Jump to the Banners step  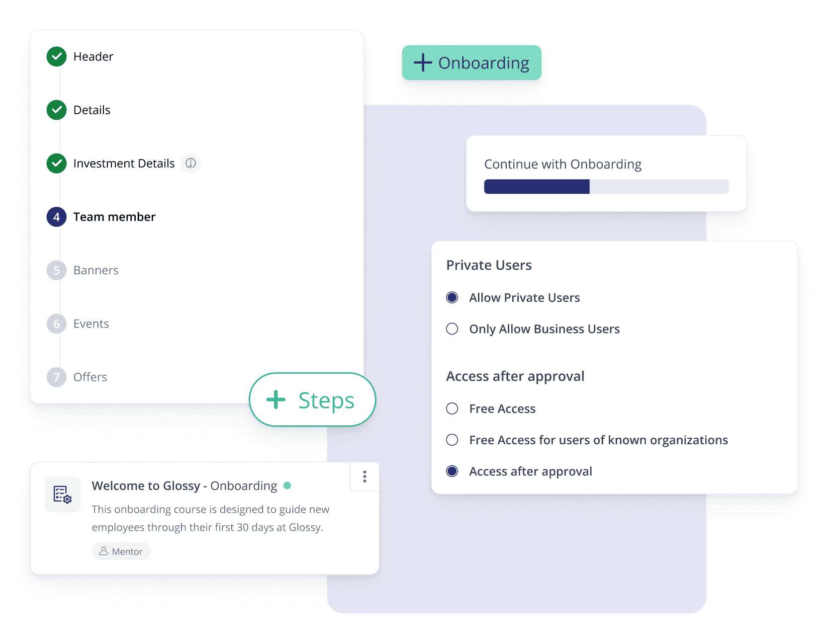tap(96, 270)
